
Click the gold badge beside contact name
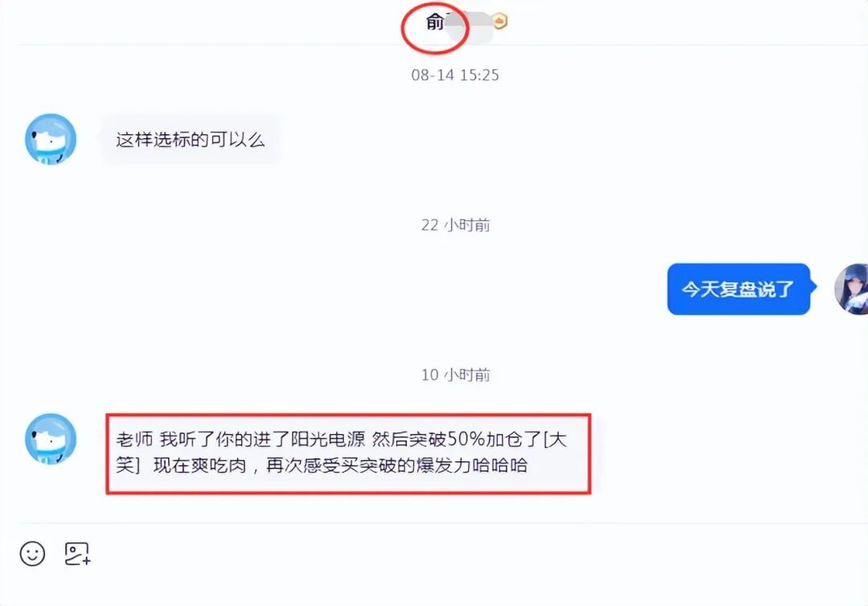click(x=500, y=22)
